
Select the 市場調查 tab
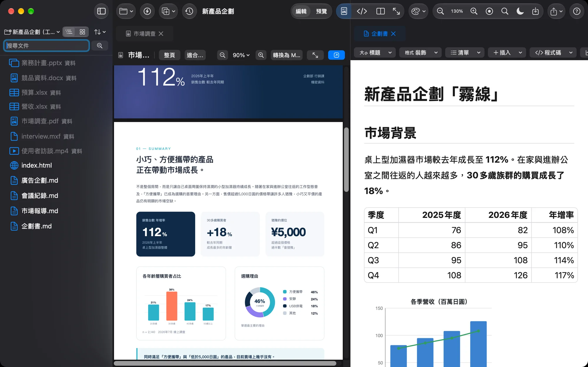144,34
